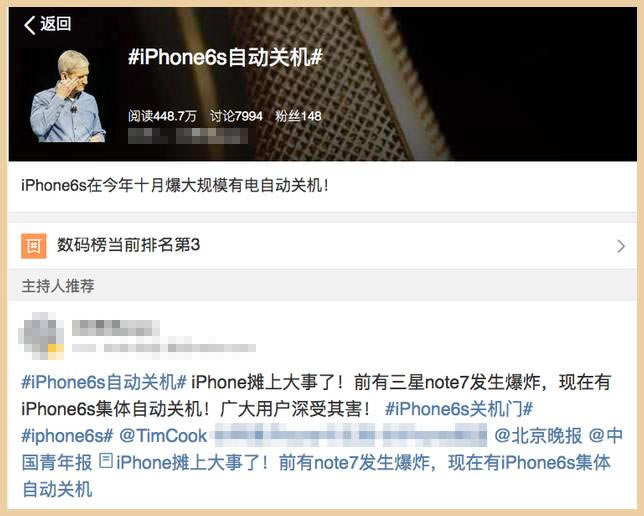This screenshot has height=516, width=644.
Task: Open the @北京晚报 mention
Action: click(538, 435)
